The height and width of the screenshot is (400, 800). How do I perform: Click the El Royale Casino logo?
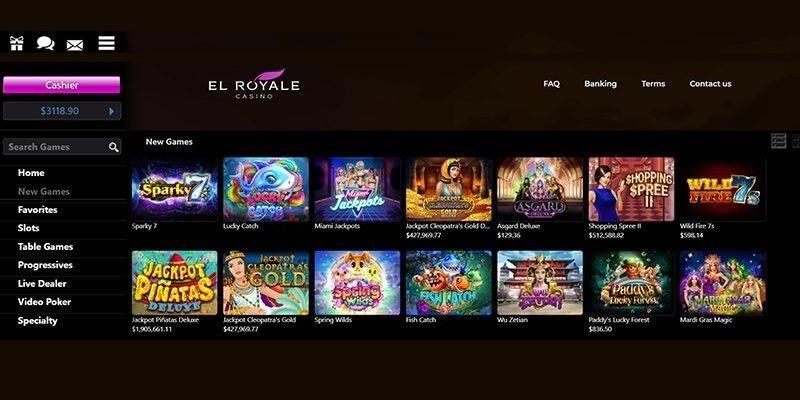pos(254,84)
